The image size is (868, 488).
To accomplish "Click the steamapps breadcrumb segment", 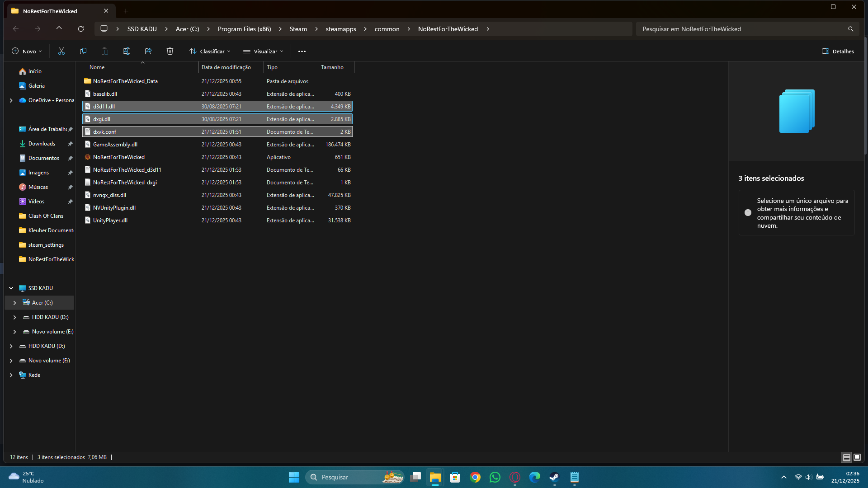I will (x=341, y=29).
